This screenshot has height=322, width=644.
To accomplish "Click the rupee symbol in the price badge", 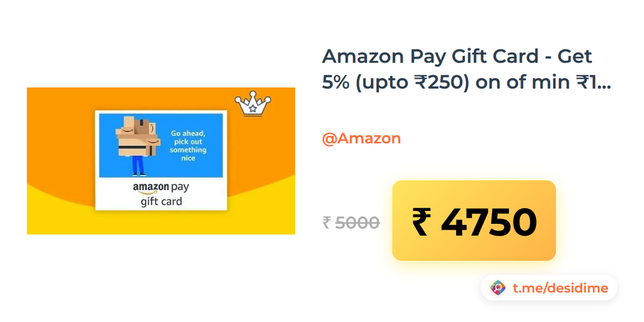I will click(x=422, y=222).
